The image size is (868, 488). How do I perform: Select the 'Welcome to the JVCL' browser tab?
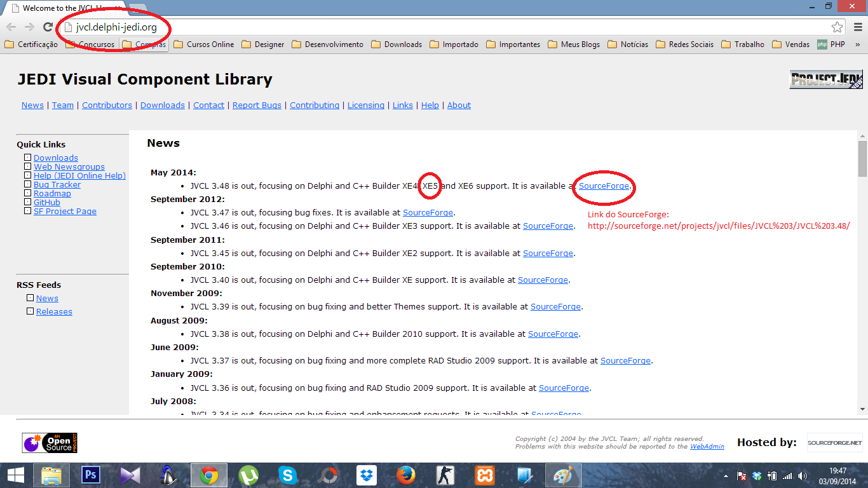pyautogui.click(x=67, y=8)
